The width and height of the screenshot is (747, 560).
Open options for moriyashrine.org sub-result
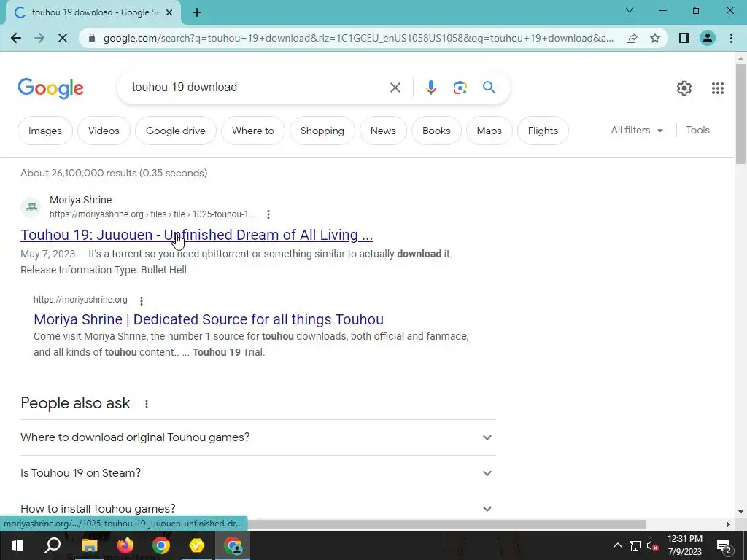coord(141,300)
